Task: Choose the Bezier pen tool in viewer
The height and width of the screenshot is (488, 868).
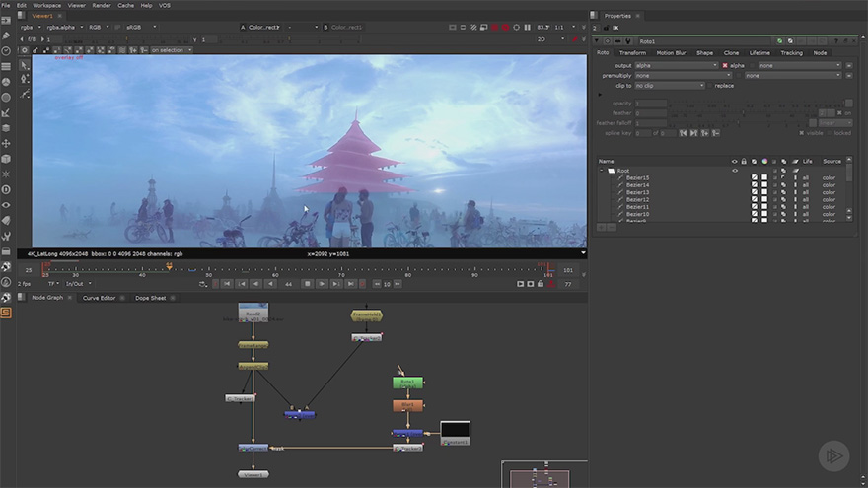Action: (25, 94)
